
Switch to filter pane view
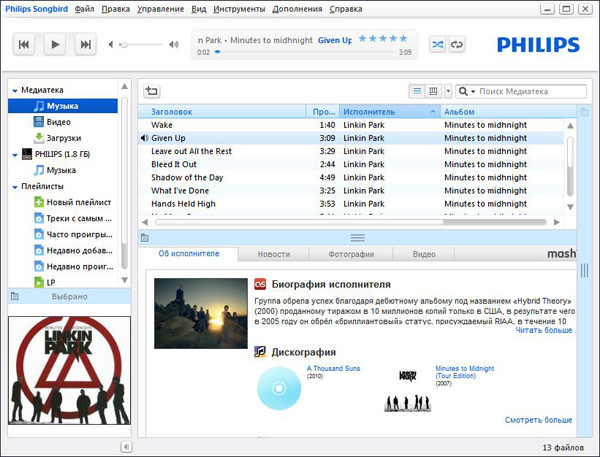pos(433,91)
